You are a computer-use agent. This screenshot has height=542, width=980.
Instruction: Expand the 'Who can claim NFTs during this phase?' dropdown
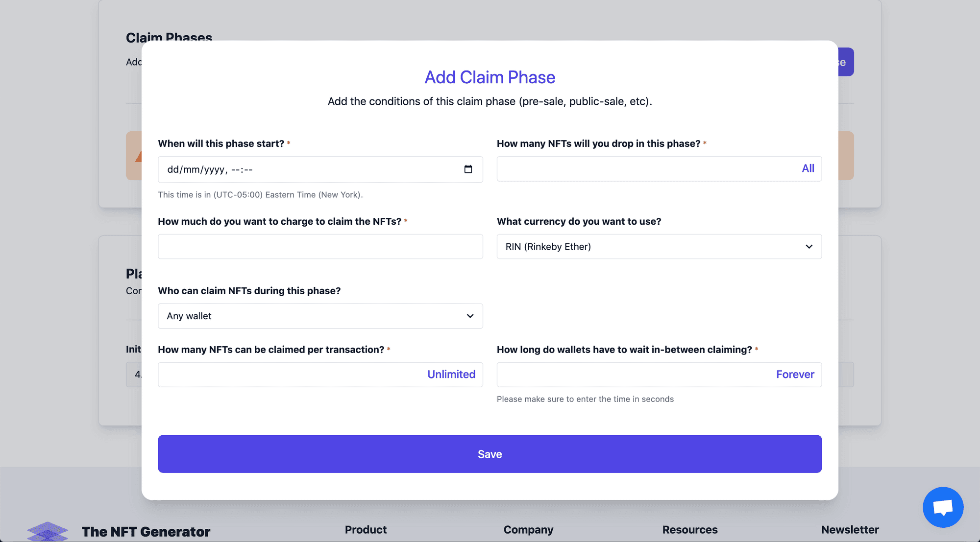(320, 315)
